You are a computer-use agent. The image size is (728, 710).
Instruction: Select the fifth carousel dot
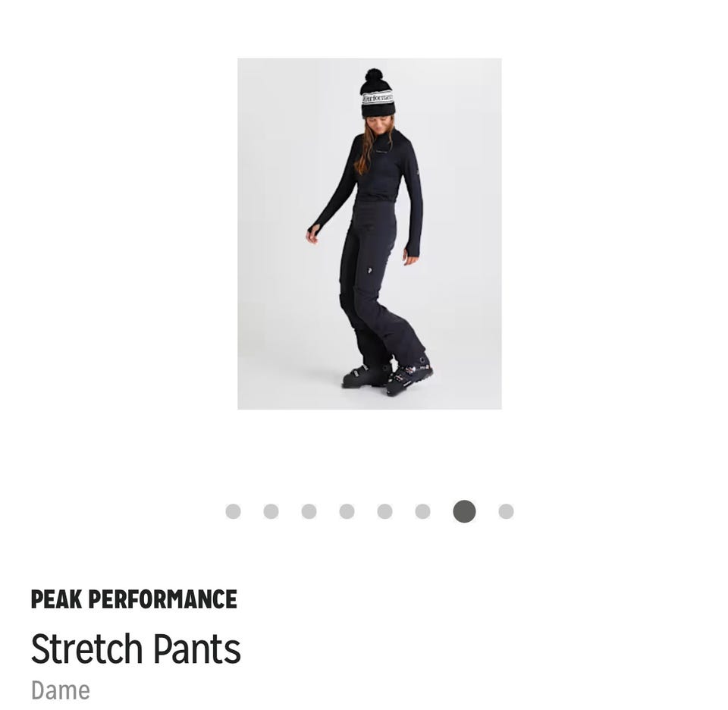(385, 511)
